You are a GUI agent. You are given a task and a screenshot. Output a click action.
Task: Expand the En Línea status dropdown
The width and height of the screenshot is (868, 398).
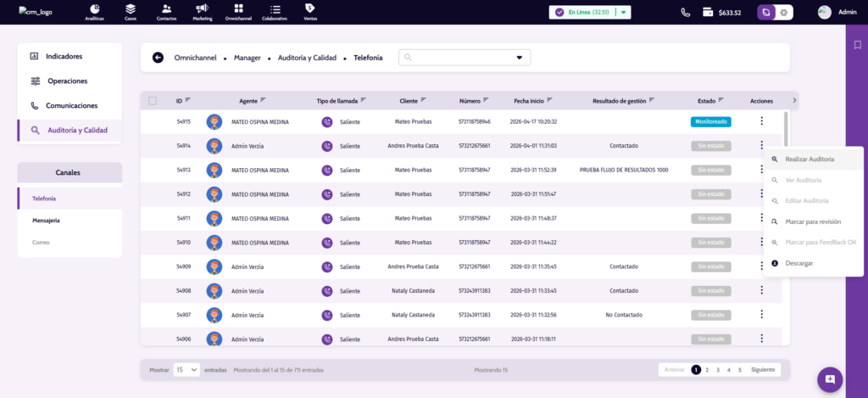[624, 13]
